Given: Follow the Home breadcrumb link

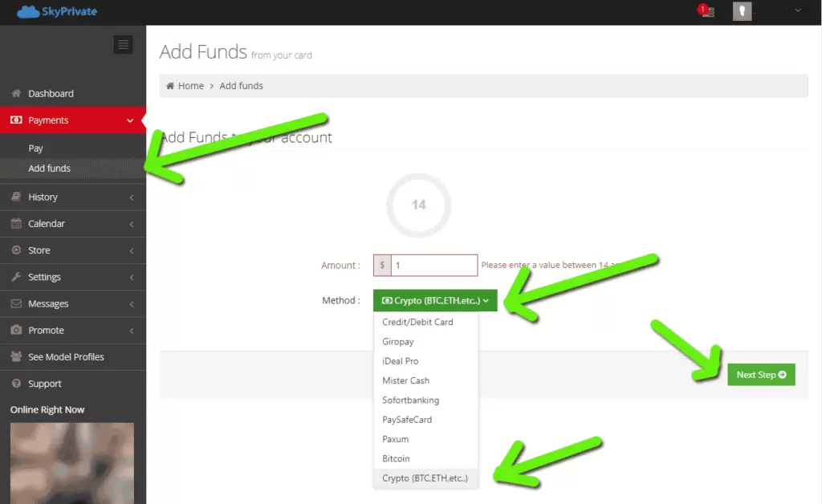Looking at the screenshot, I should click(191, 86).
